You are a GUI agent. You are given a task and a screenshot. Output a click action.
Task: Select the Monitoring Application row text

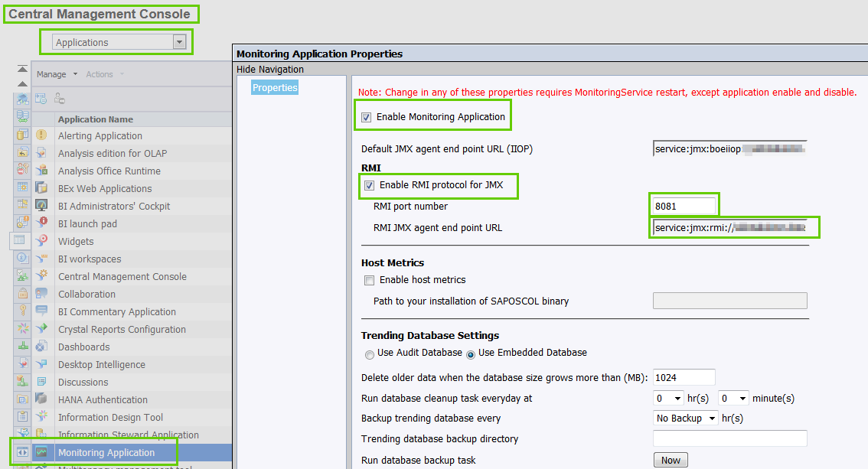(x=106, y=452)
